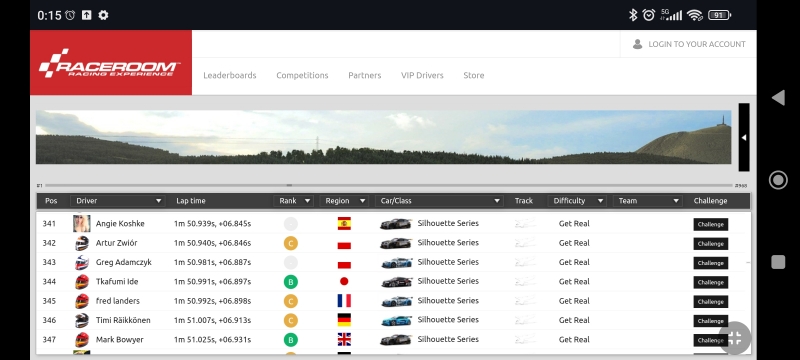This screenshot has width=800, height=360.
Task: Open the Store menu item
Action: [x=473, y=75]
